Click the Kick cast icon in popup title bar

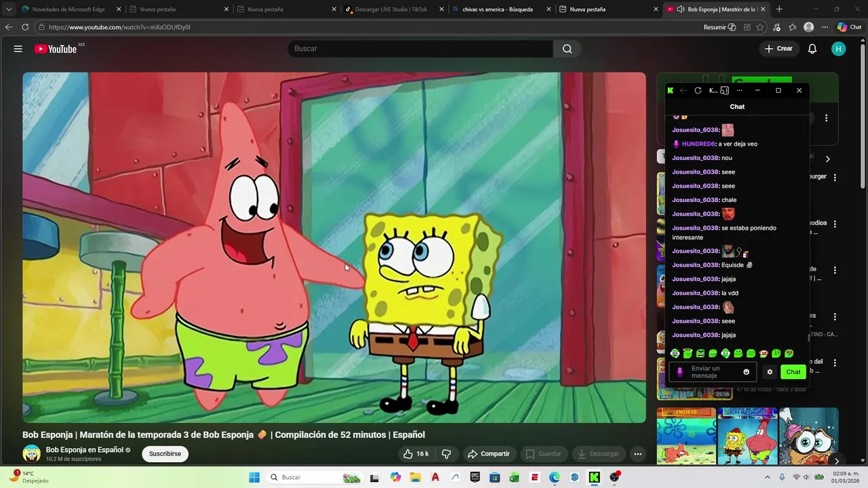click(x=724, y=90)
